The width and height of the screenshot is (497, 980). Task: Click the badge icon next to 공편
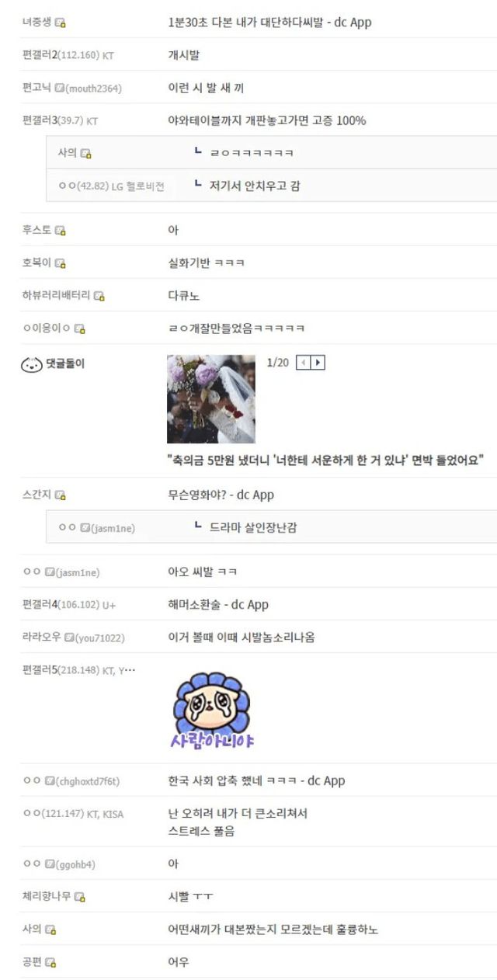point(50,963)
